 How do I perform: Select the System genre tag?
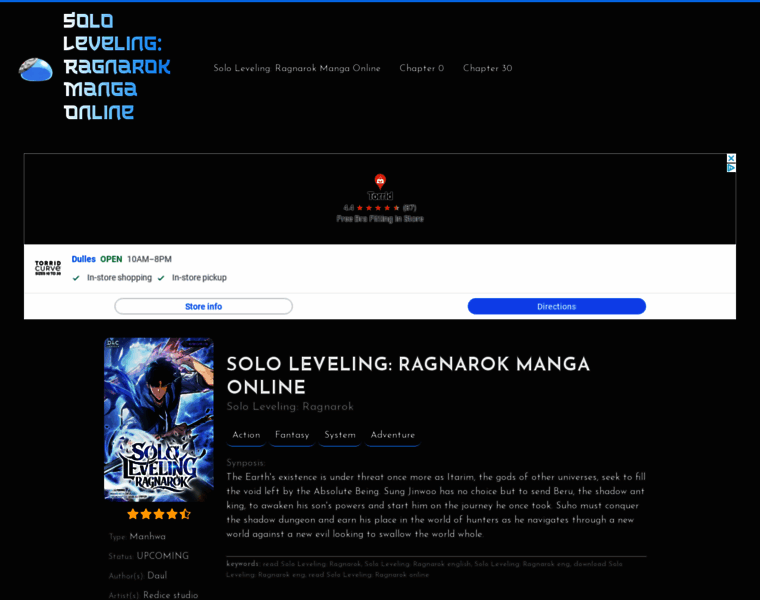[x=340, y=435]
